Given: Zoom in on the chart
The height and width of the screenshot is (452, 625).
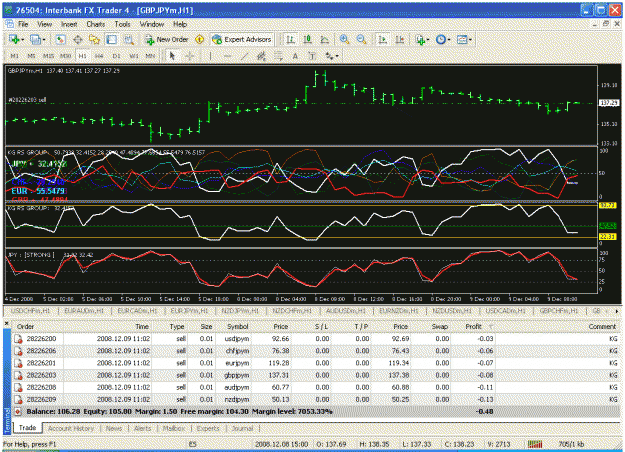Looking at the screenshot, I should coord(344,39).
